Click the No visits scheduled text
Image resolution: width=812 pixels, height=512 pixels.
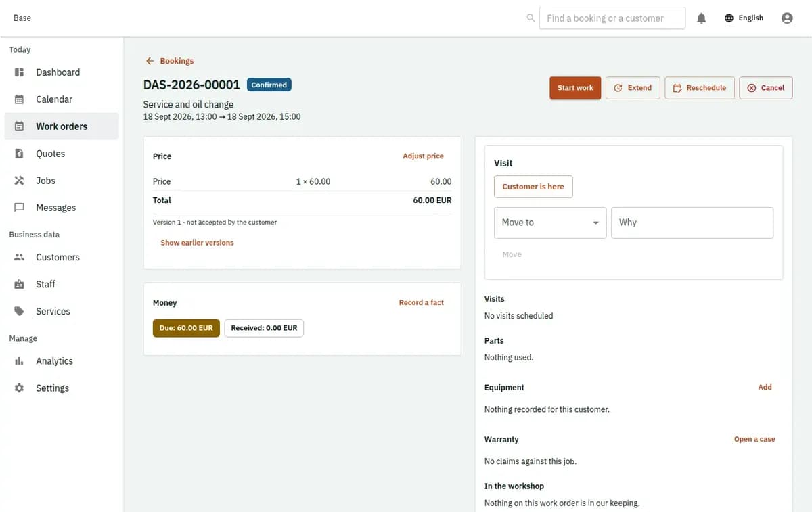pos(519,316)
